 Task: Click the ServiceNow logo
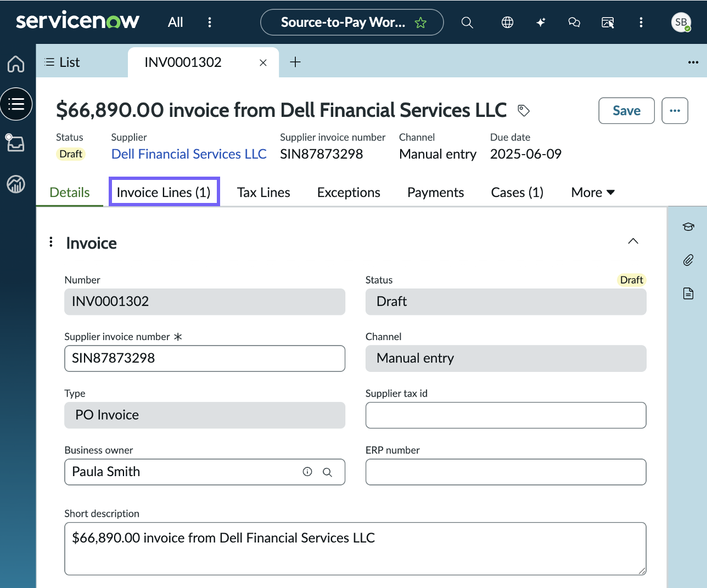pos(77,21)
